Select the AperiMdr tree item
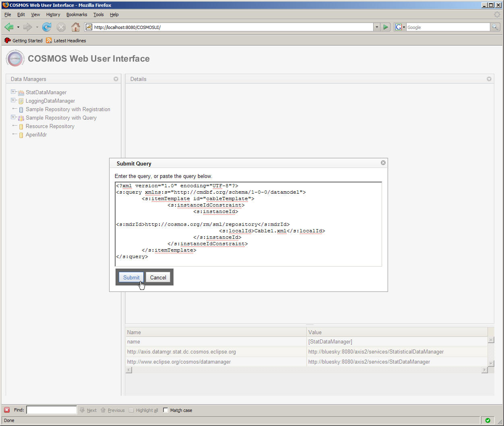Image resolution: width=504 pixels, height=426 pixels. pyautogui.click(x=36, y=135)
